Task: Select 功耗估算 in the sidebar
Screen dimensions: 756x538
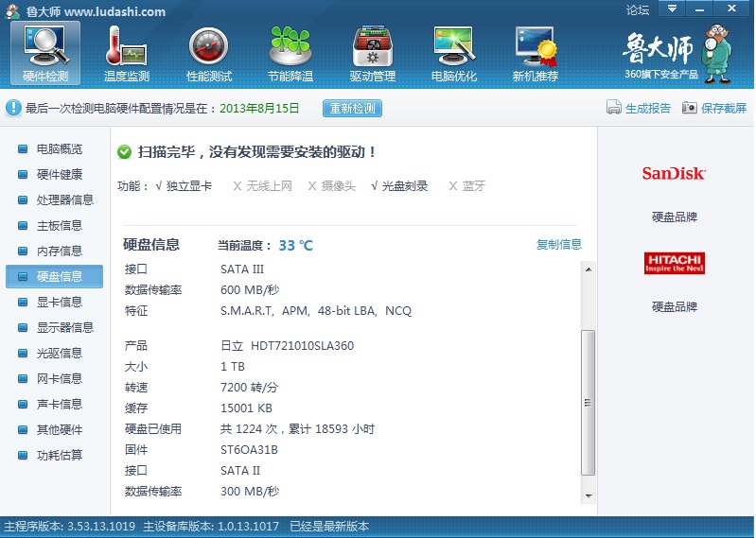Action: click(x=59, y=455)
